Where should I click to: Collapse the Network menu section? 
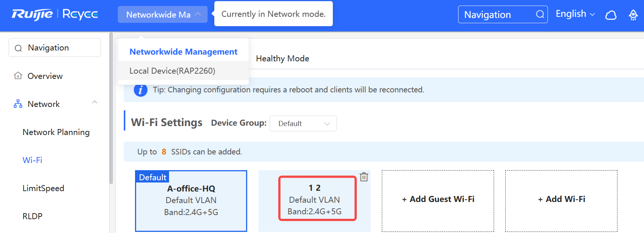95,102
